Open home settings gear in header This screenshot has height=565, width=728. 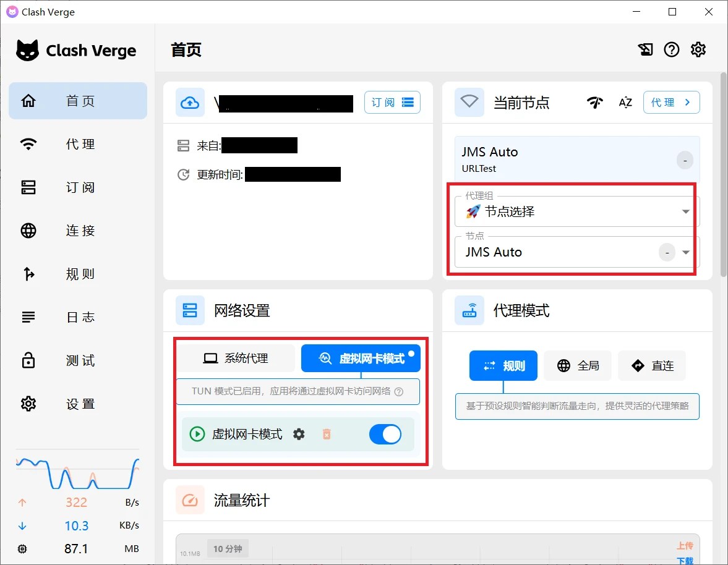click(x=698, y=49)
